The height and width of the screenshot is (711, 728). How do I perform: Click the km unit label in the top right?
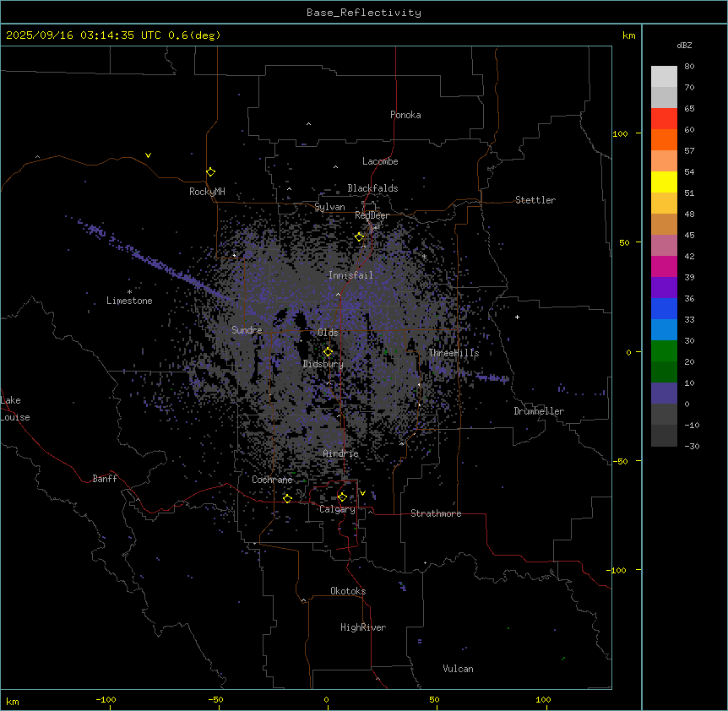point(628,35)
